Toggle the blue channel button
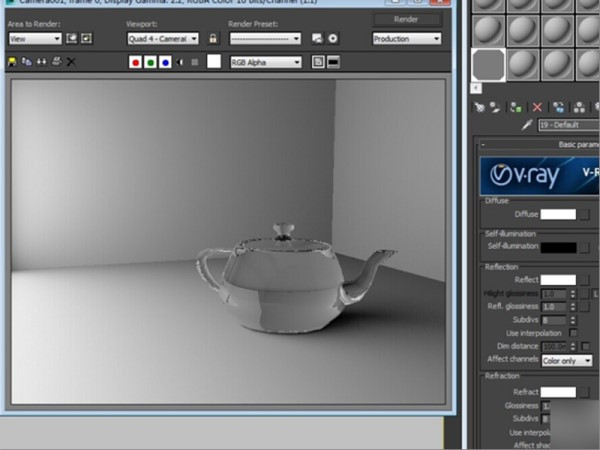Image resolution: width=600 pixels, height=450 pixels. (x=165, y=62)
